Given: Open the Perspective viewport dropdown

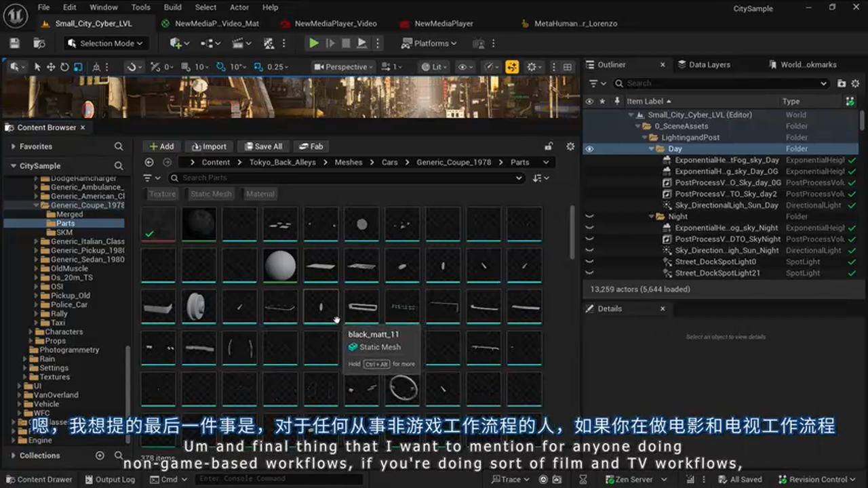Looking at the screenshot, I should coord(342,66).
